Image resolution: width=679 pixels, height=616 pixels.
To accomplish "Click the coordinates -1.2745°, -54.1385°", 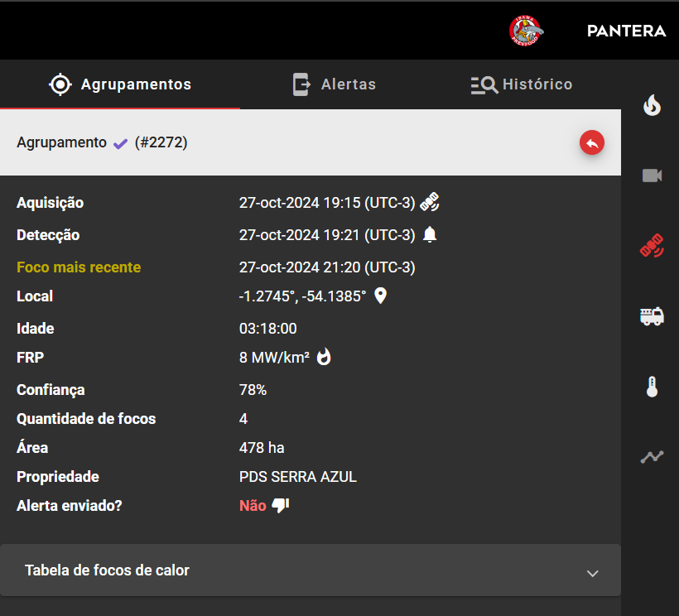I will (x=302, y=296).
